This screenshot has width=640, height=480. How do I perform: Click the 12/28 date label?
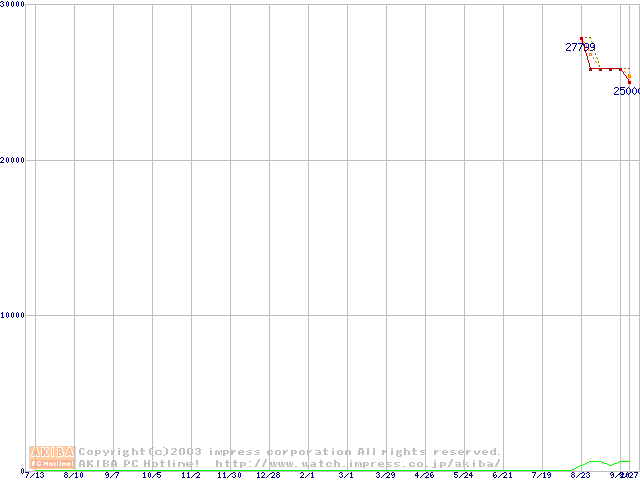click(x=268, y=475)
